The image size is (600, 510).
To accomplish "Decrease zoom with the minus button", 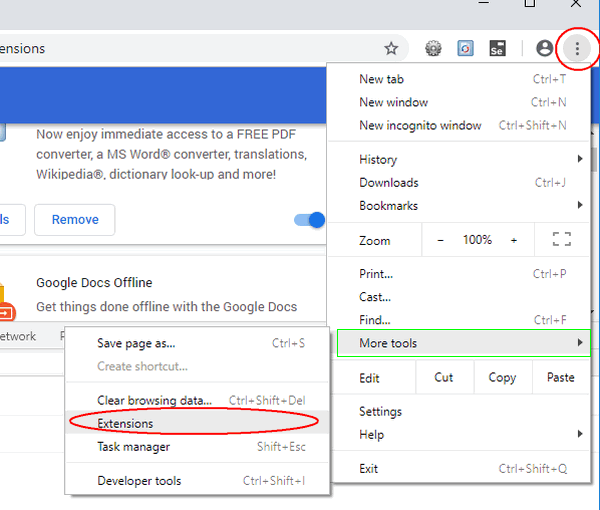I will coord(440,240).
